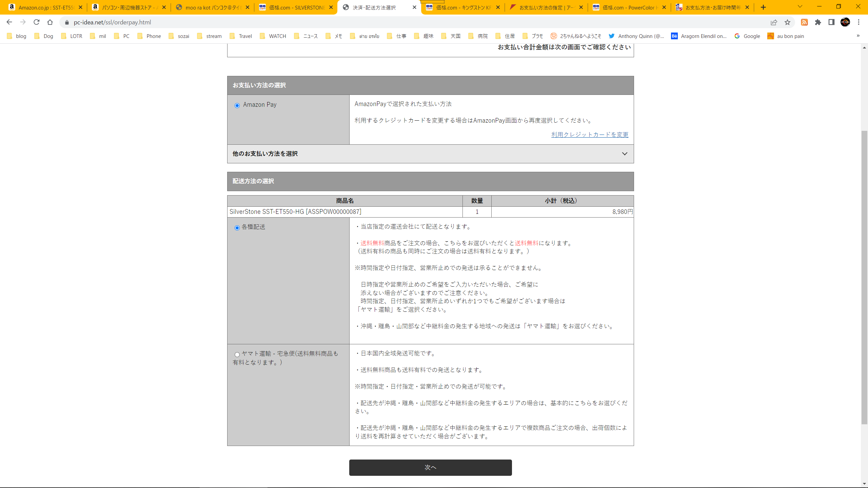Screen dimensions: 868x488
Task: Open the Aragorn Elendil Behance bookmark
Action: 699,36
